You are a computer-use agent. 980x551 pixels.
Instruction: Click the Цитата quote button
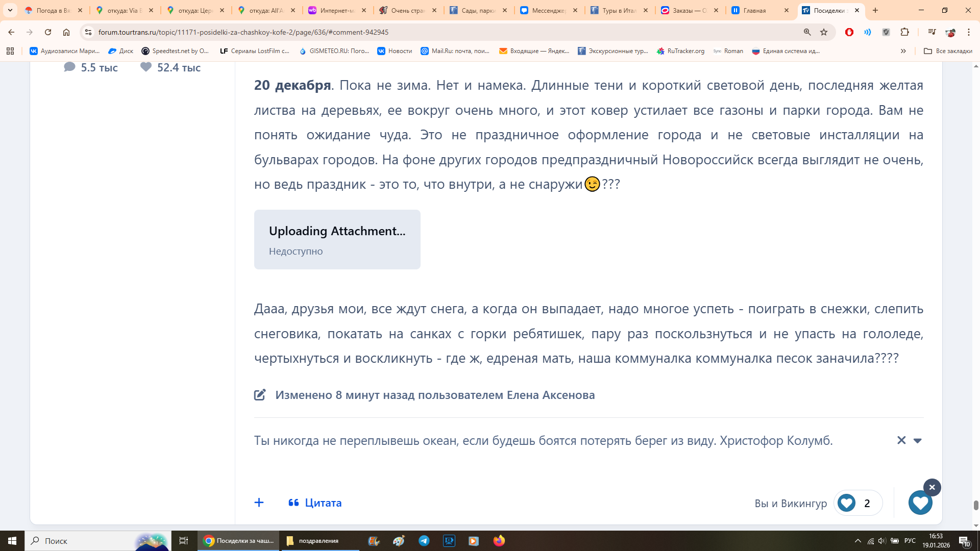(315, 503)
